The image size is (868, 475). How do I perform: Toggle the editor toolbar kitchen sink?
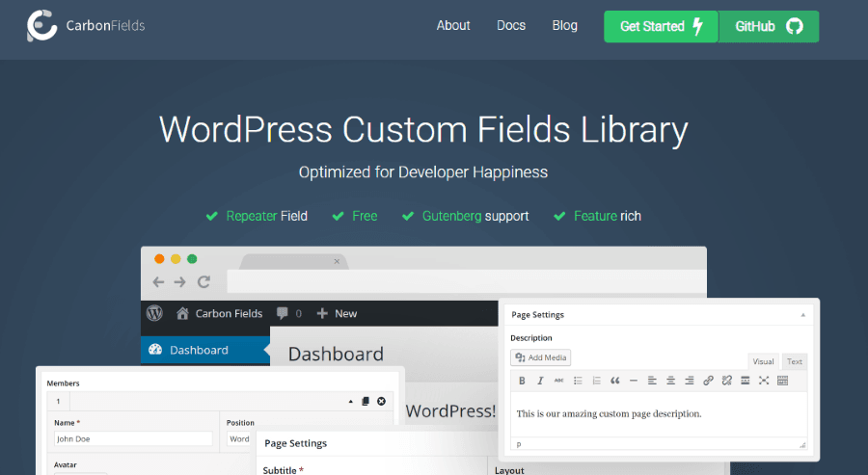pyautogui.click(x=782, y=381)
